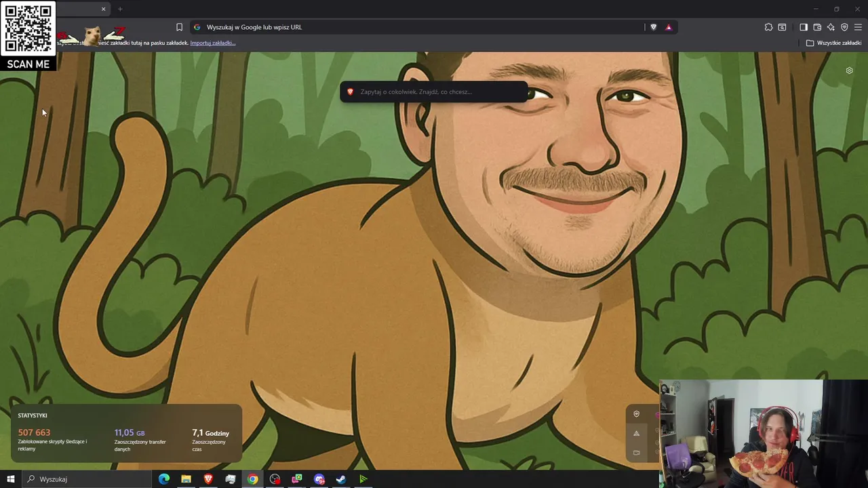Open new tab page customization gear
The width and height of the screenshot is (868, 488).
click(849, 70)
